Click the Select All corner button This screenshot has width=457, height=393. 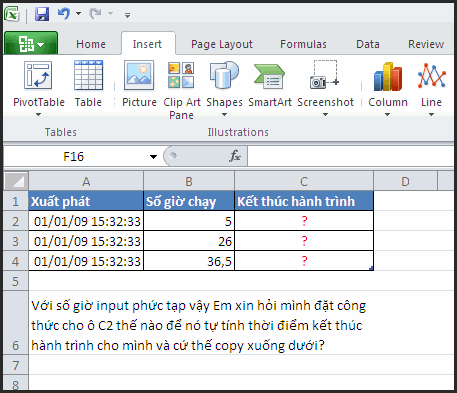coord(16,181)
